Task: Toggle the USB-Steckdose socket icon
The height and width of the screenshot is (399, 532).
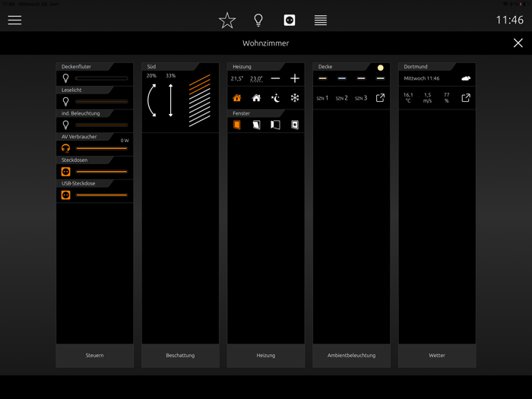Action: 66,195
